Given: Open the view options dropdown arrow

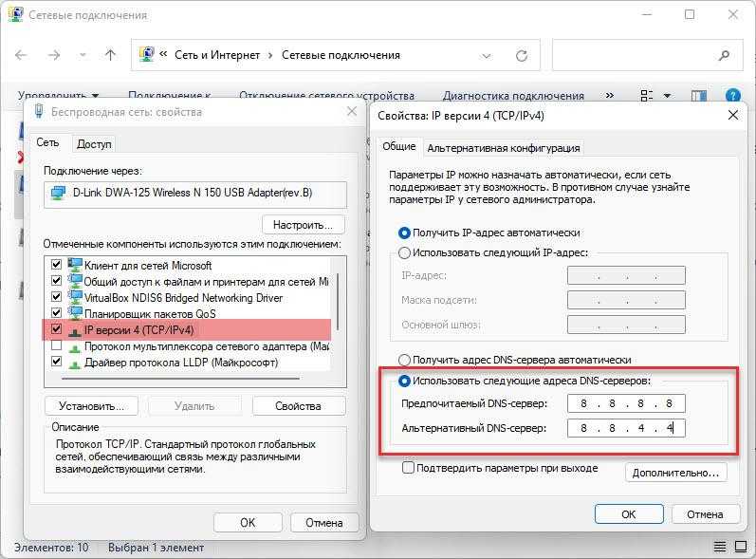Looking at the screenshot, I should coord(667,96).
